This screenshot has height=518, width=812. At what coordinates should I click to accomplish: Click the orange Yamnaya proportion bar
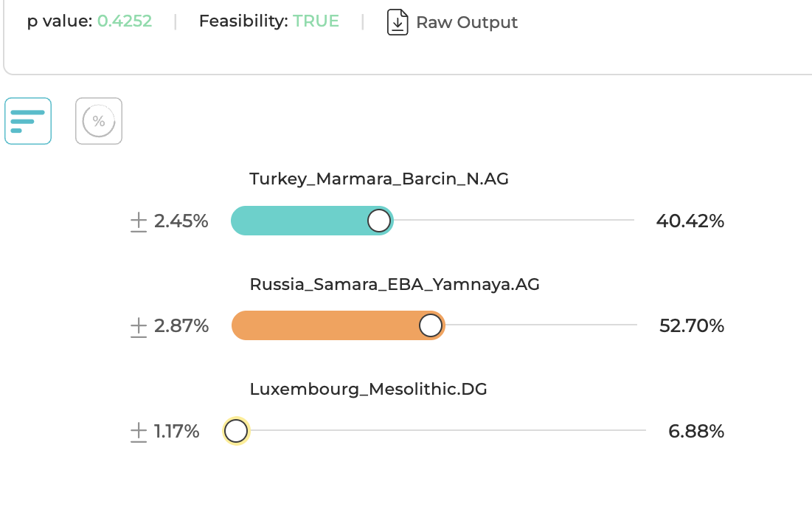click(325, 325)
